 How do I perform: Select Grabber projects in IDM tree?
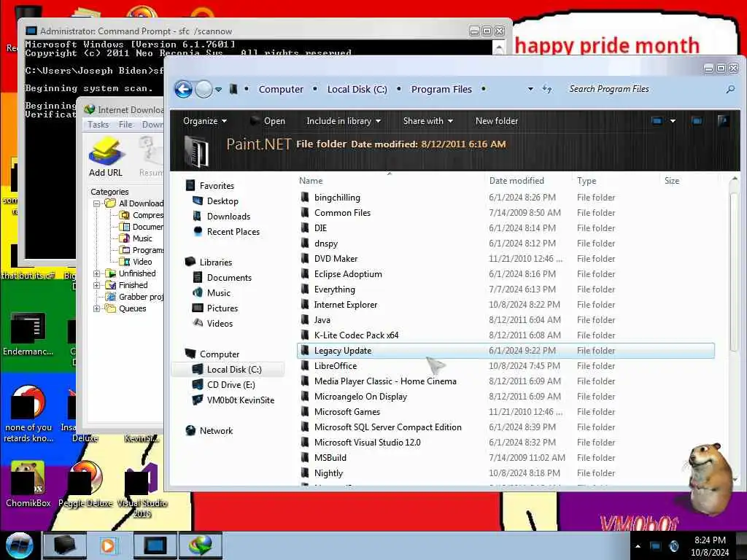(x=141, y=297)
